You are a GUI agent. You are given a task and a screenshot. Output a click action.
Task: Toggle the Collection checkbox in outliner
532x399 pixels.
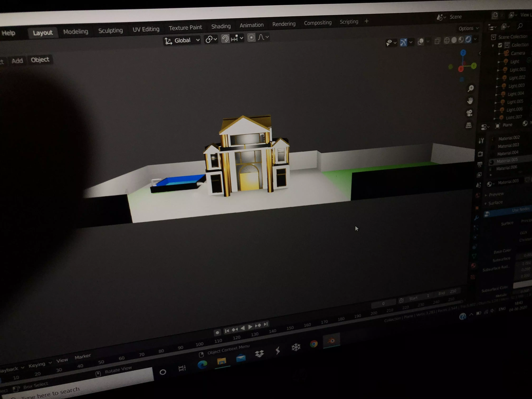[x=500, y=45]
